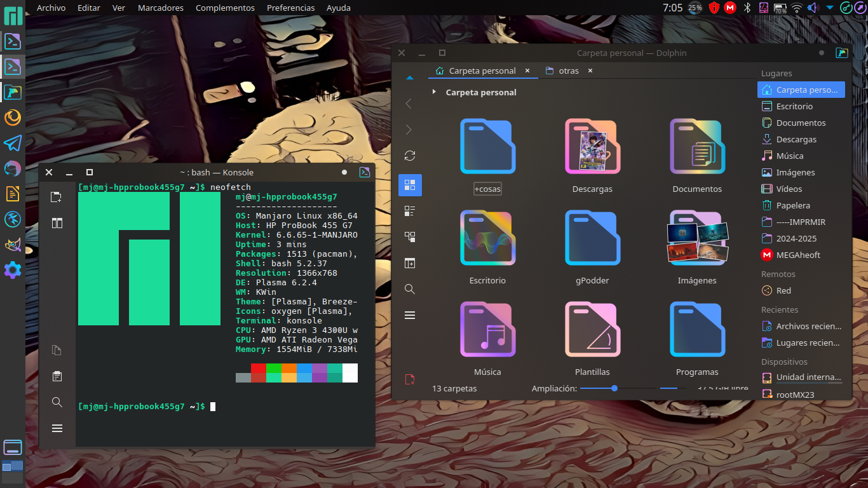Viewport: 868px width, 488px height.
Task: Open the rootMX23 device
Action: 801,395
